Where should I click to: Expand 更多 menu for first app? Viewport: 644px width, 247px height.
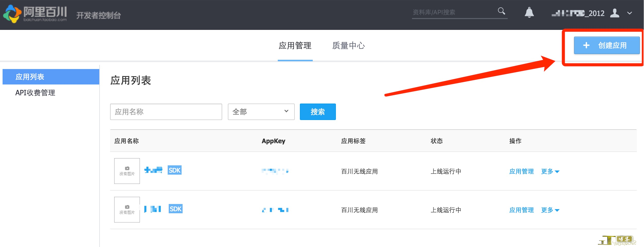click(x=550, y=172)
